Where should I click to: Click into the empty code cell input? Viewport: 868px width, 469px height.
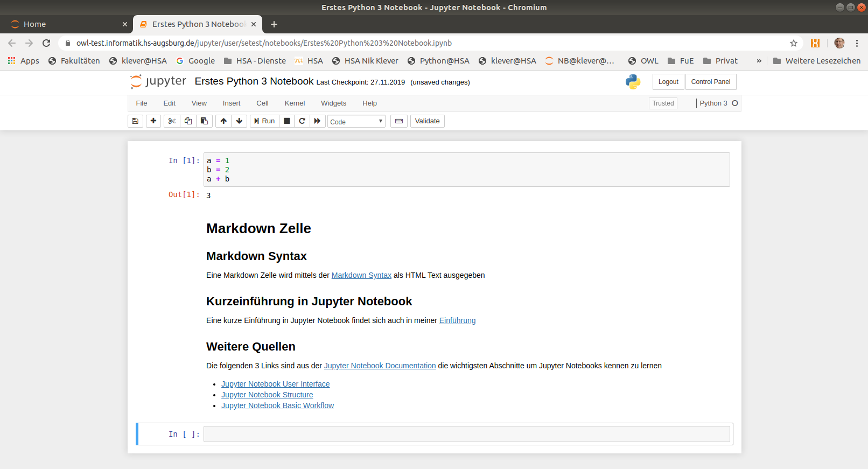pos(466,434)
